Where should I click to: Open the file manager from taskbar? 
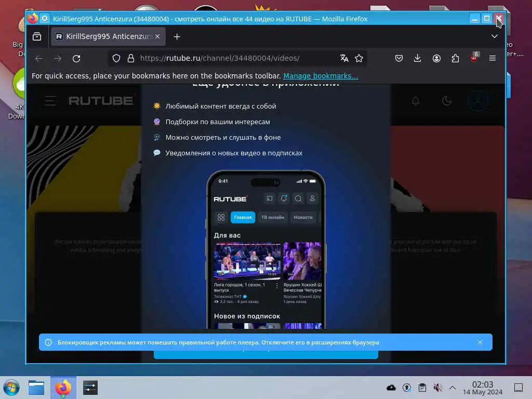click(x=36, y=388)
